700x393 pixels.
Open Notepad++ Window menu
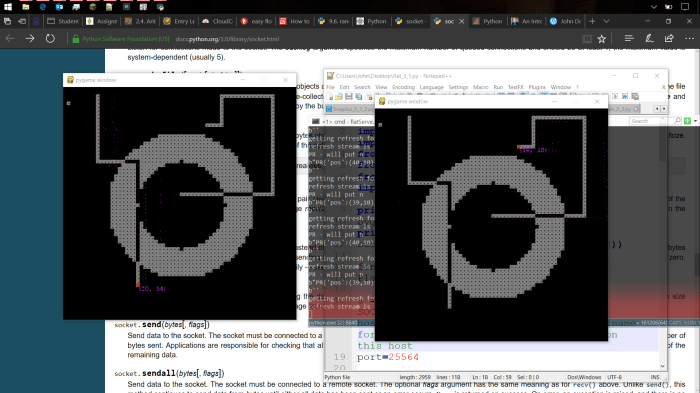561,87
